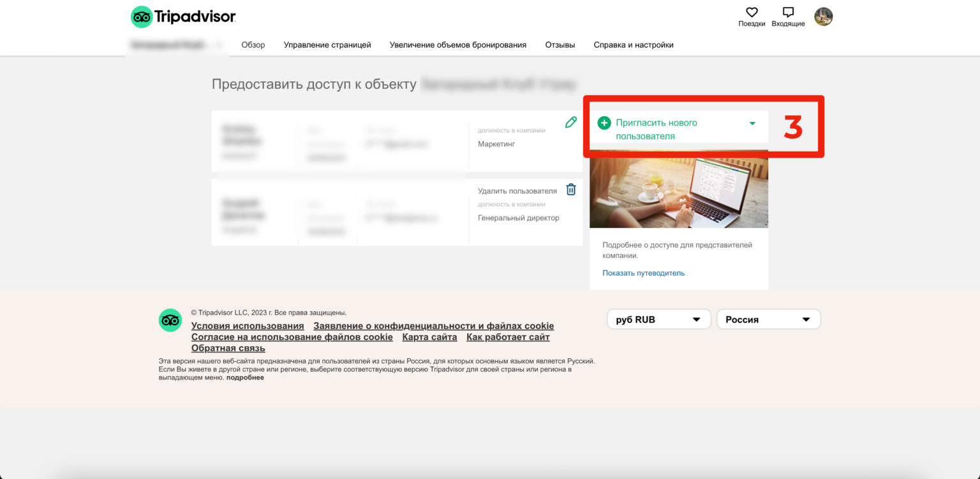The image size is (980, 479).
Task: Open Карта сайта link
Action: pyautogui.click(x=429, y=337)
